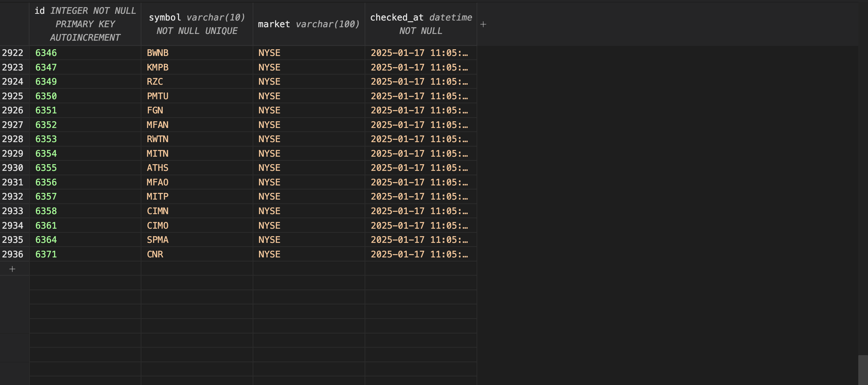This screenshot has height=385, width=868.
Task: Click id cell 6355
Action: tap(85, 168)
